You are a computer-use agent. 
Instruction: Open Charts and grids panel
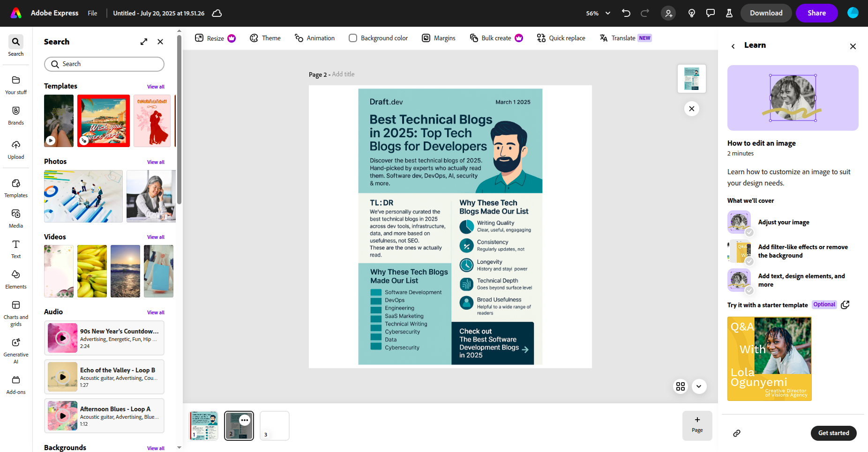coord(16,313)
